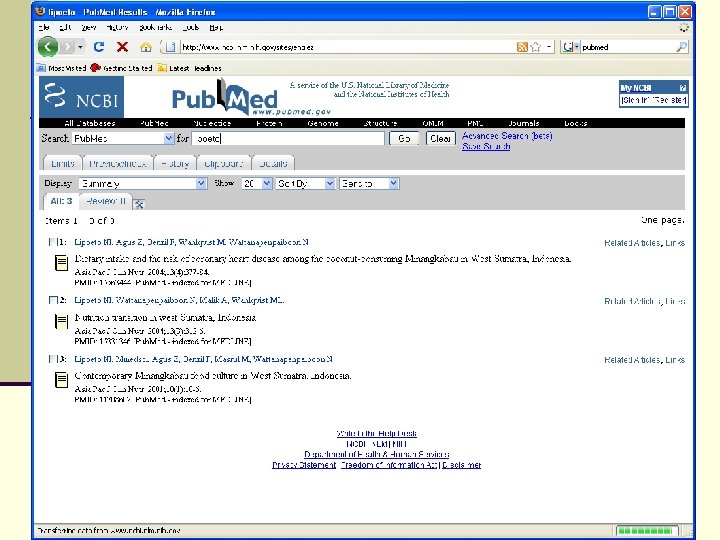Click the green Back navigation button
The image size is (720, 540).
point(48,47)
